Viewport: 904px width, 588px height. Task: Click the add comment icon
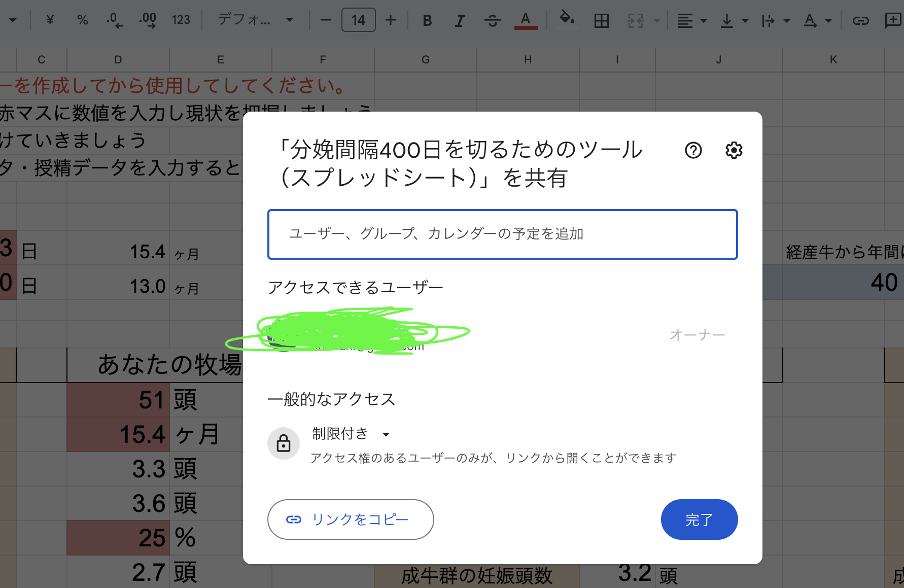tap(892, 21)
